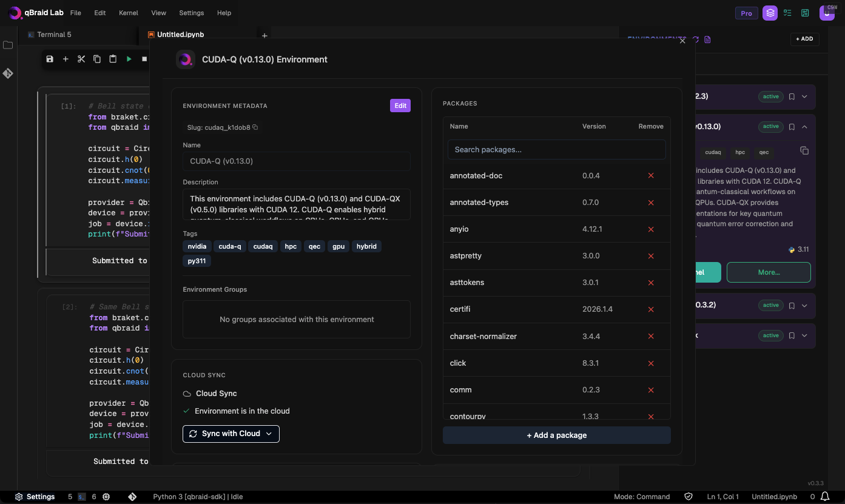The width and height of the screenshot is (845, 504).
Task: Open the Settings menu in the menu bar
Action: [192, 13]
